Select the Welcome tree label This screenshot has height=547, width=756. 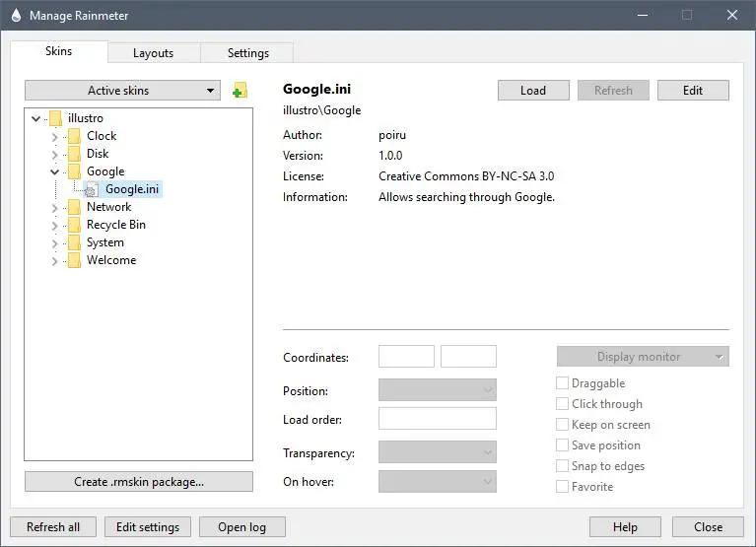(x=111, y=260)
